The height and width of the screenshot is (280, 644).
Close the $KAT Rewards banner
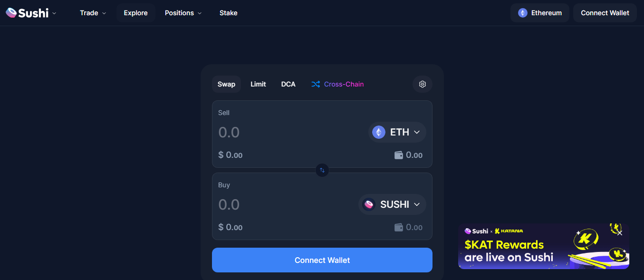tap(620, 233)
